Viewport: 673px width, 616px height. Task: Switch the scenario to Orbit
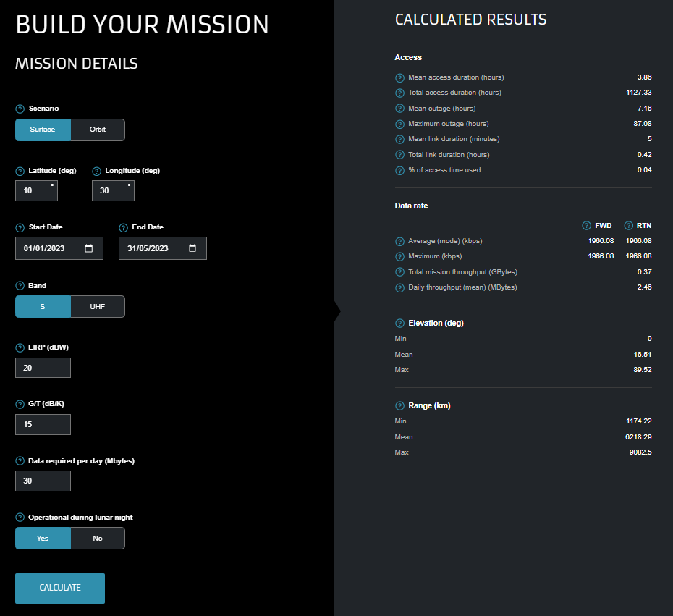[x=98, y=130]
